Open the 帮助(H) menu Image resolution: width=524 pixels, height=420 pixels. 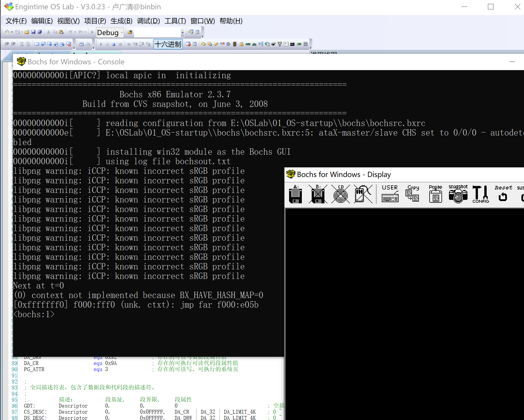pos(231,21)
